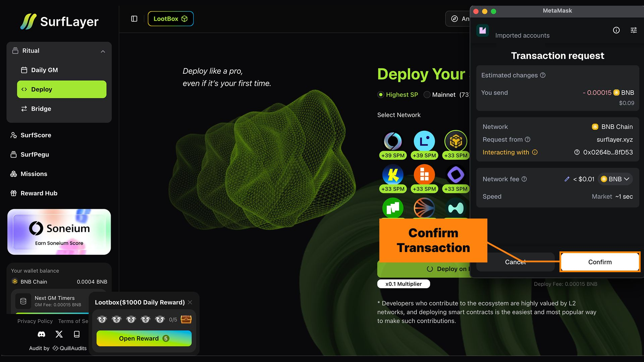Open the X (Twitter) icon link
Viewport: 644px width, 362px height.
tap(59, 334)
